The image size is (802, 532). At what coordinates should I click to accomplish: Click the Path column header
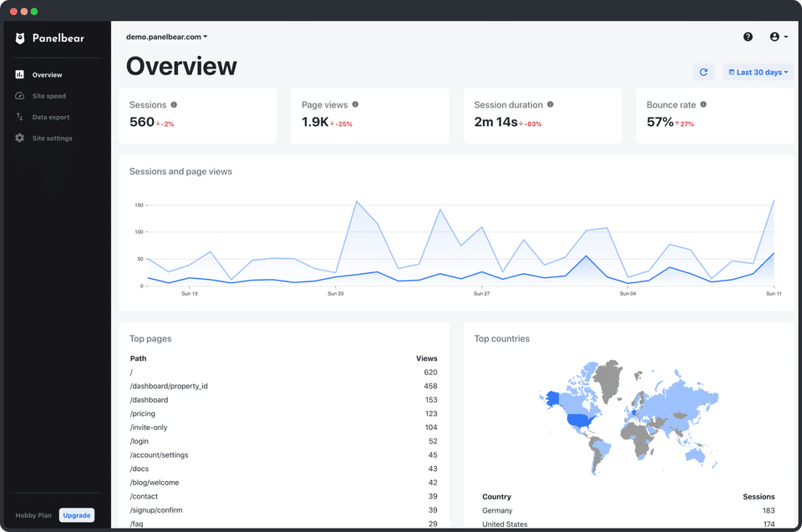pyautogui.click(x=138, y=358)
